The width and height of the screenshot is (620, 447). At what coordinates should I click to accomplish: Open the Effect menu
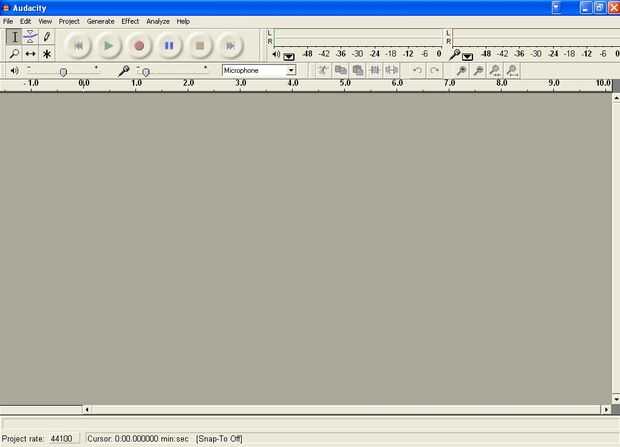pyautogui.click(x=130, y=21)
